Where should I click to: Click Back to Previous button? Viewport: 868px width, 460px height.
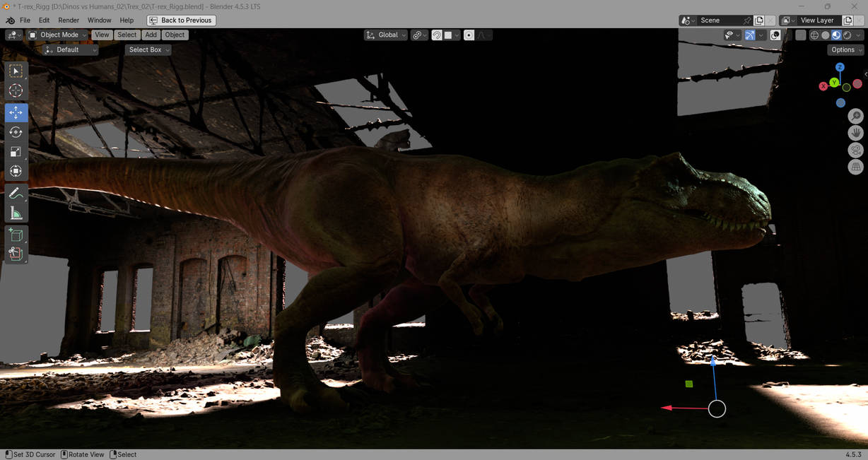(x=181, y=20)
